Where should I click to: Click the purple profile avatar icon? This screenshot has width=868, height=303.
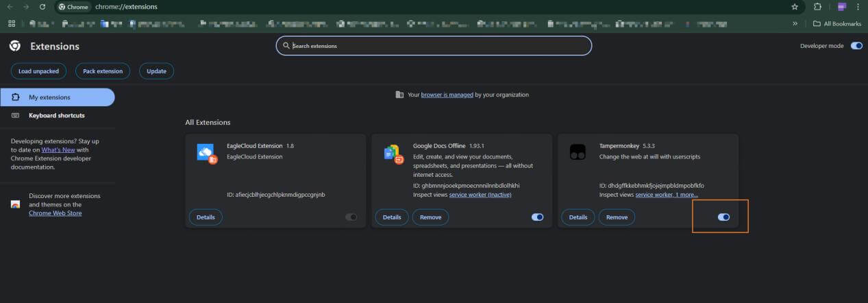pyautogui.click(x=842, y=7)
